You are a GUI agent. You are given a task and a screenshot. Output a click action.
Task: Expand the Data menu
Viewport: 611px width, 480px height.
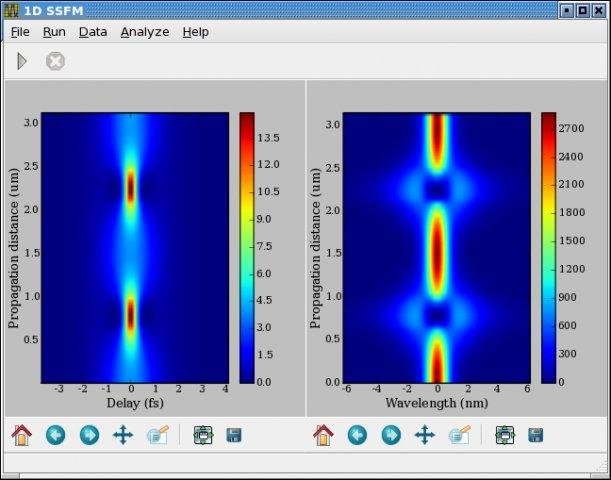[93, 31]
